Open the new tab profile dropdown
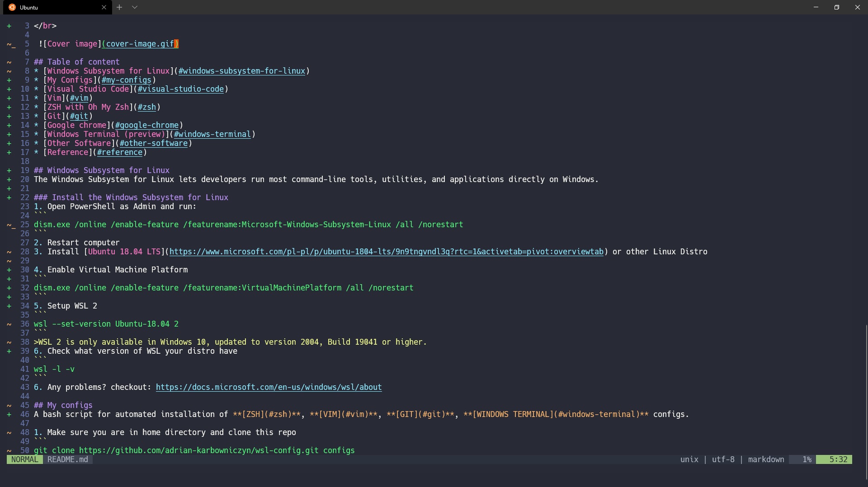 click(x=135, y=7)
